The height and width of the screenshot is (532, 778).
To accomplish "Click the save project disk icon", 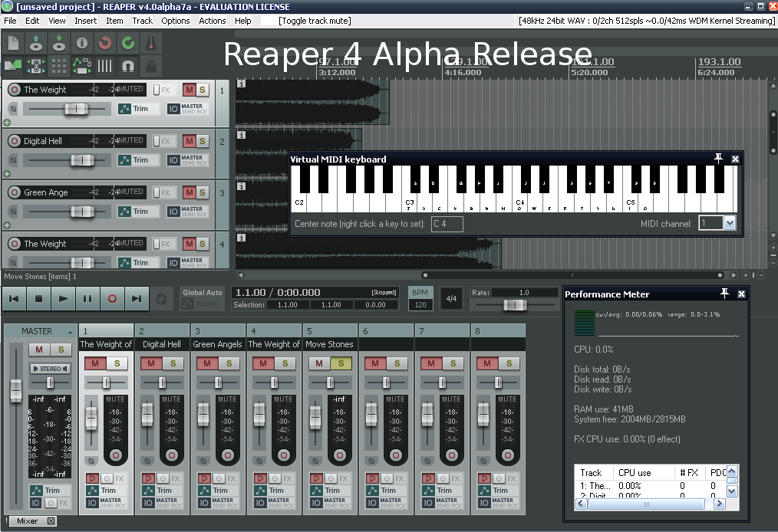I will pos(59,43).
